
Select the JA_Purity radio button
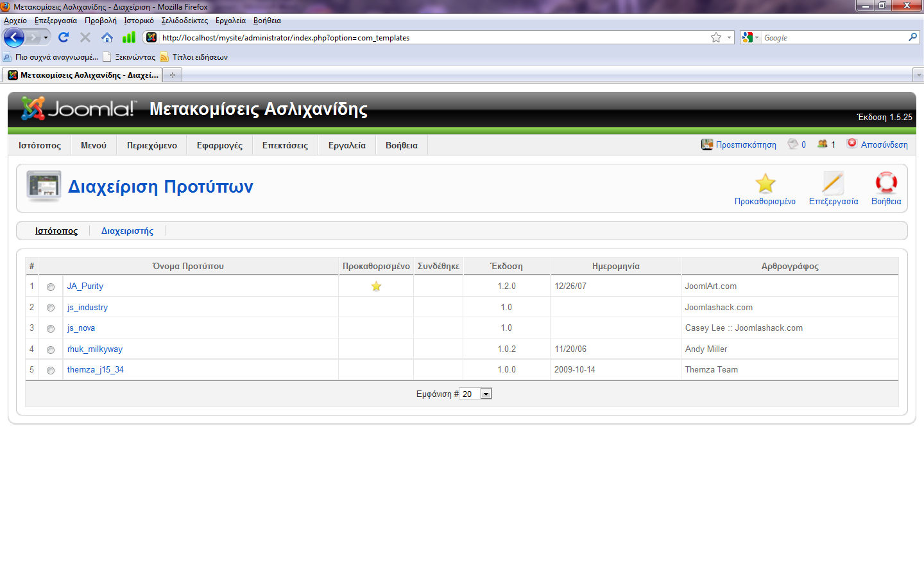[51, 287]
